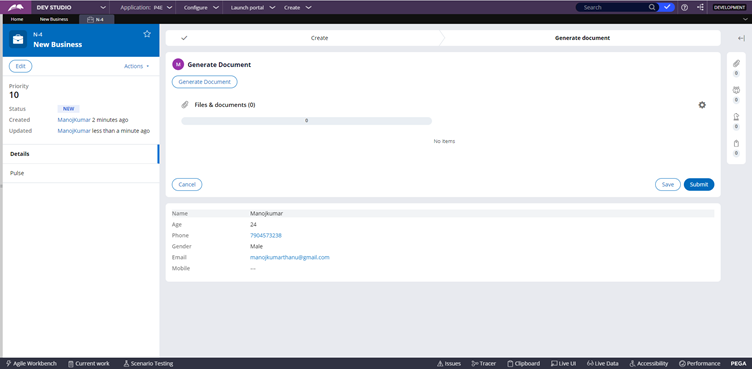Open Scenario Testing tool
The height and width of the screenshot is (369, 752).
point(148,364)
